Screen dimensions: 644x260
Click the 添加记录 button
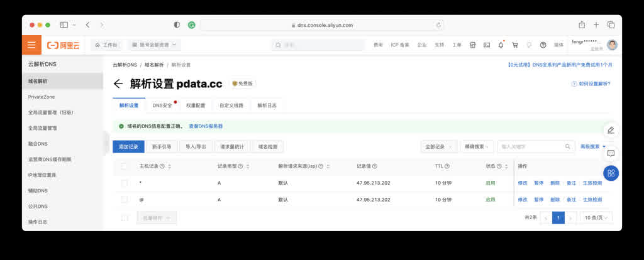[128, 146]
